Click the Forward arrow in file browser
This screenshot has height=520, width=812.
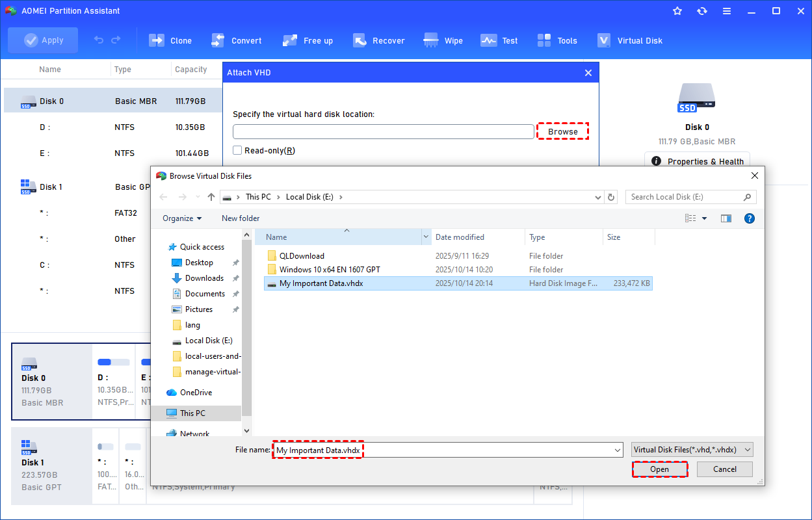[x=183, y=197]
